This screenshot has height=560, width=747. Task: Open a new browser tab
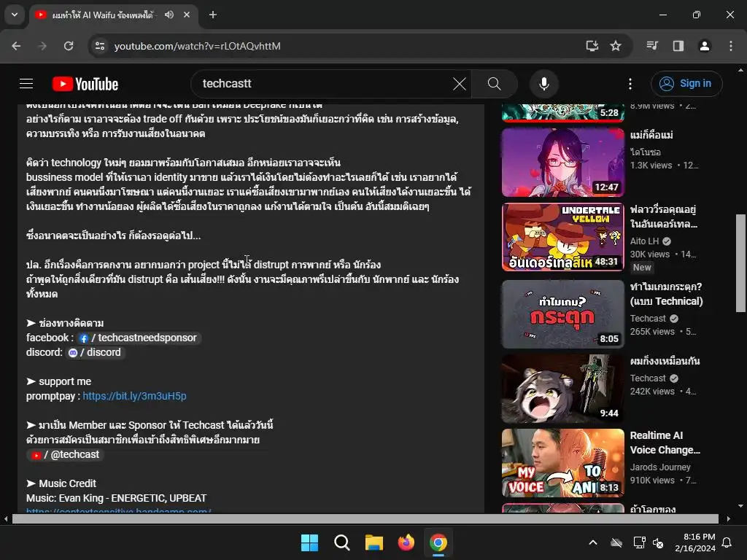pos(213,15)
